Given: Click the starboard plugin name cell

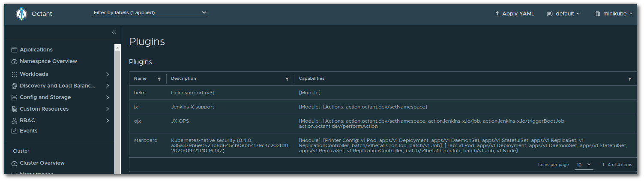Looking at the screenshot, I should click(146, 140).
